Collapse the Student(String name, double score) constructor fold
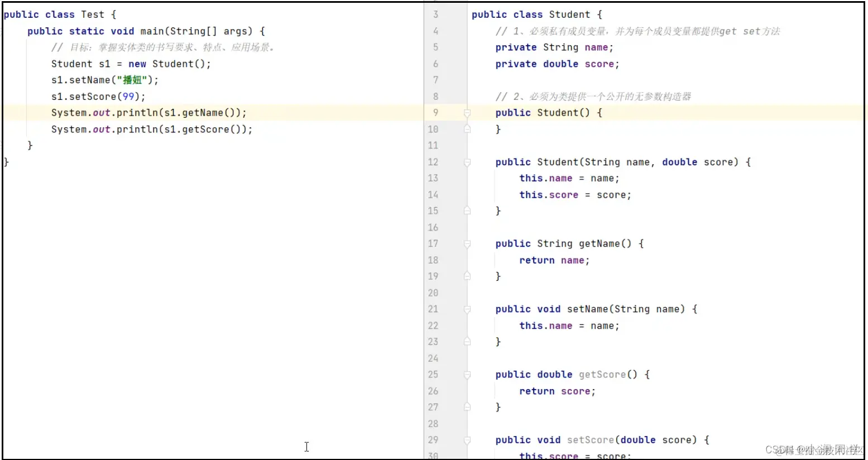This screenshot has width=868, height=460. click(467, 162)
